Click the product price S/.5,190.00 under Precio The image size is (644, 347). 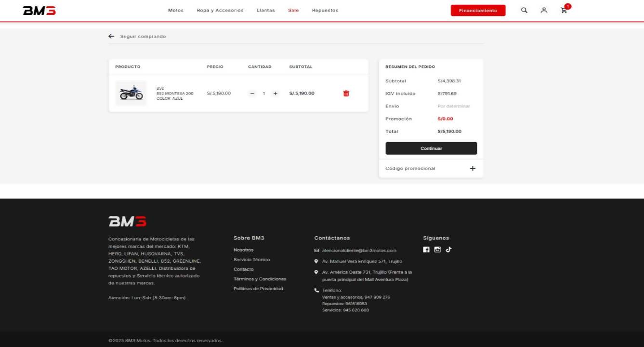(219, 93)
